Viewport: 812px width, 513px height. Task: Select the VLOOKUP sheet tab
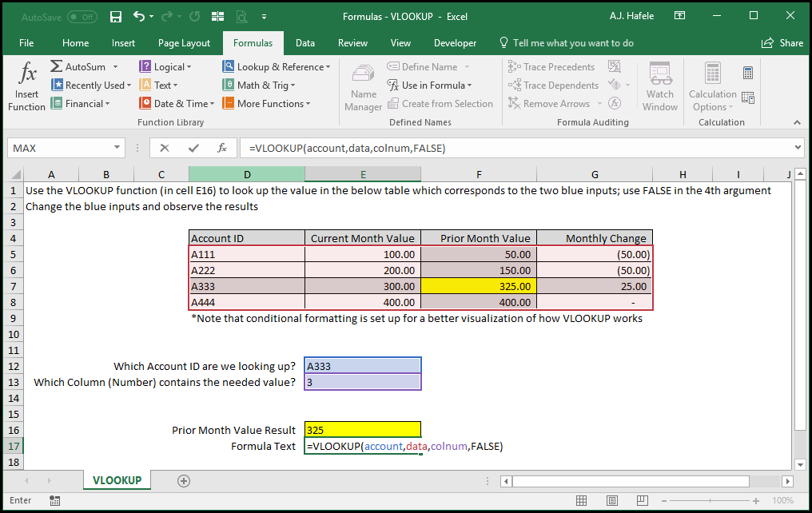tap(117, 480)
